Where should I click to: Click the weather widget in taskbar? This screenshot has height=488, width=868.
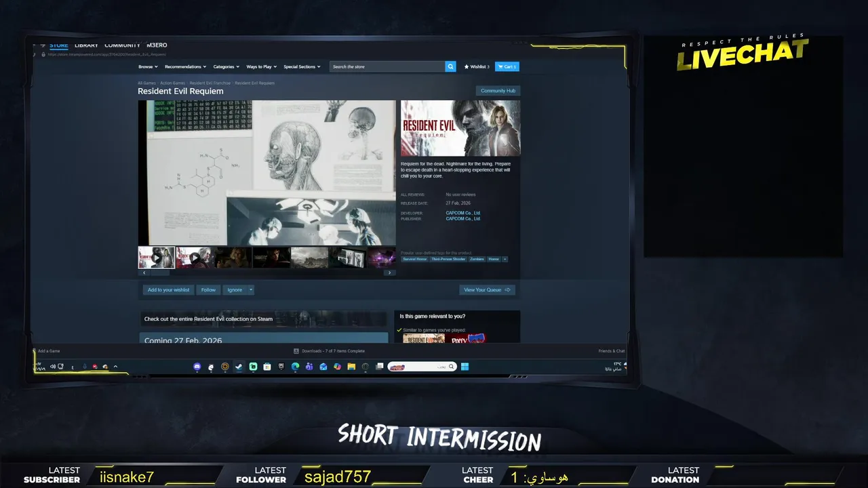coord(617,367)
